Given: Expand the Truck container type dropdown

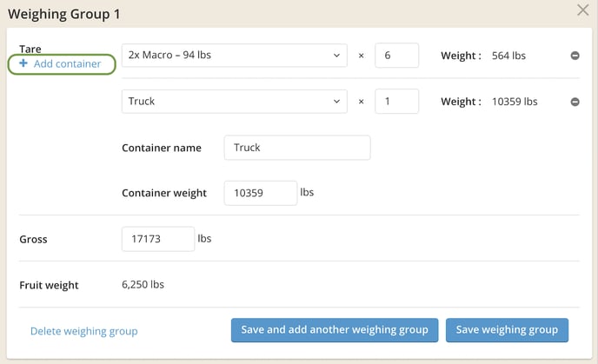Looking at the screenshot, I should coord(234,102).
